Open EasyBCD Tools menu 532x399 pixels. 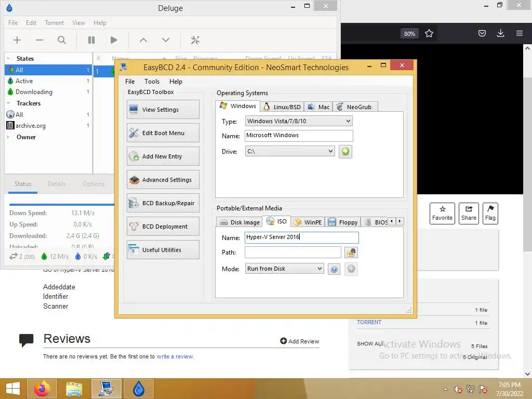(x=152, y=82)
